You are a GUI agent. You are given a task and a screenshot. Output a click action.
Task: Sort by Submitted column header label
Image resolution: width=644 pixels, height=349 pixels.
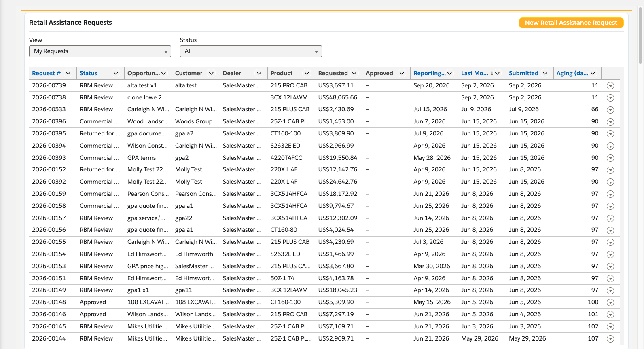[523, 73]
